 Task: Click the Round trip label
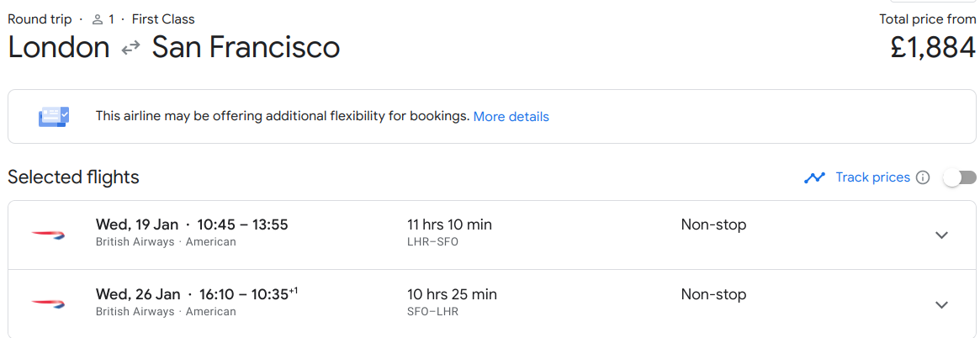tap(40, 19)
